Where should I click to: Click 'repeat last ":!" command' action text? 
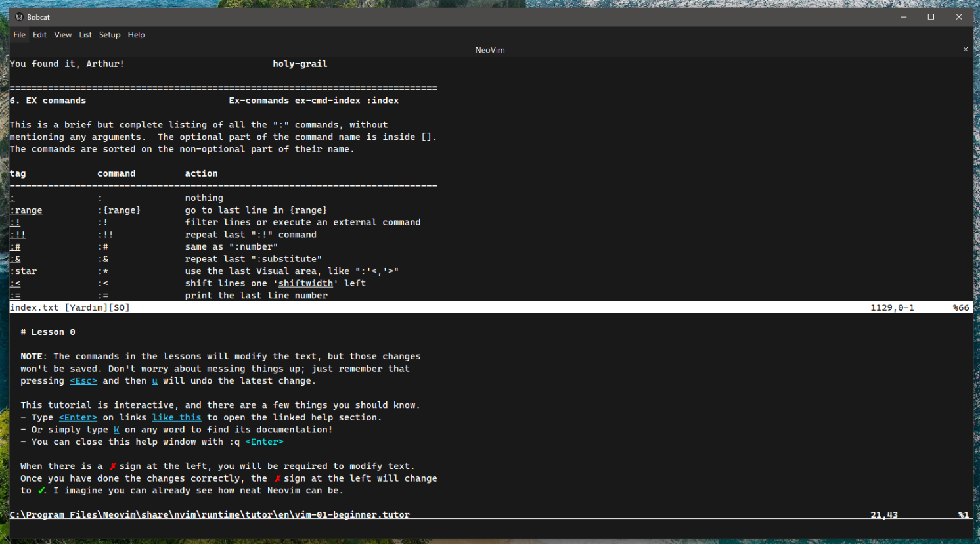[x=250, y=235]
